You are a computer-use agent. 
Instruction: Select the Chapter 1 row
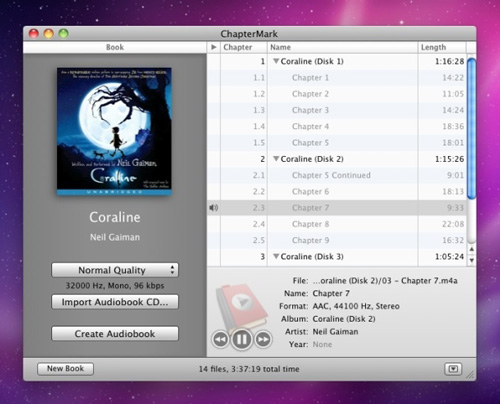[336, 78]
